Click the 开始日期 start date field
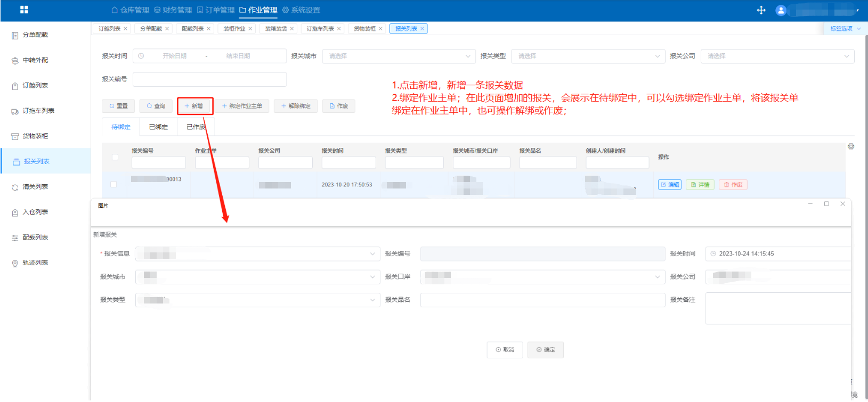Viewport: 868px width, 402px height. [x=175, y=56]
